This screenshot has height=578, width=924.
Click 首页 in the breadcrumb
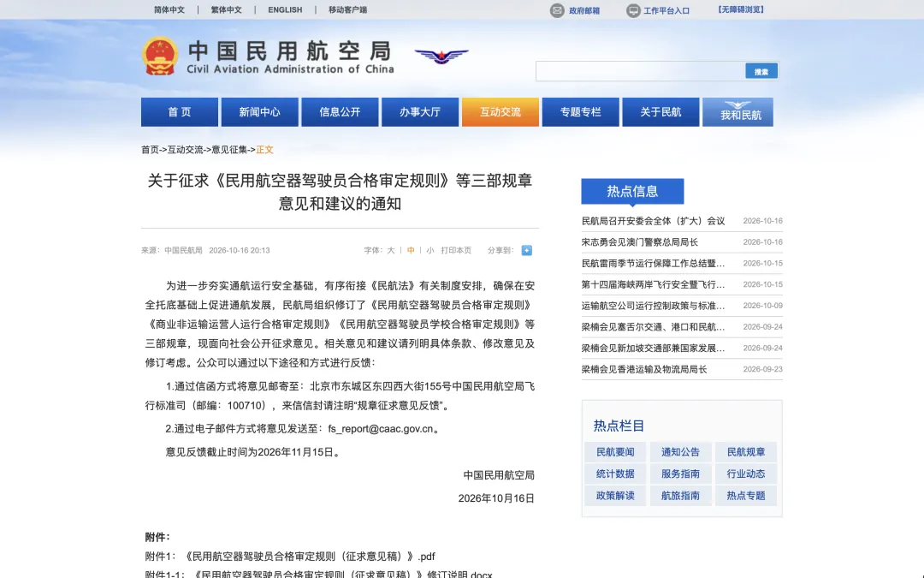pos(150,150)
